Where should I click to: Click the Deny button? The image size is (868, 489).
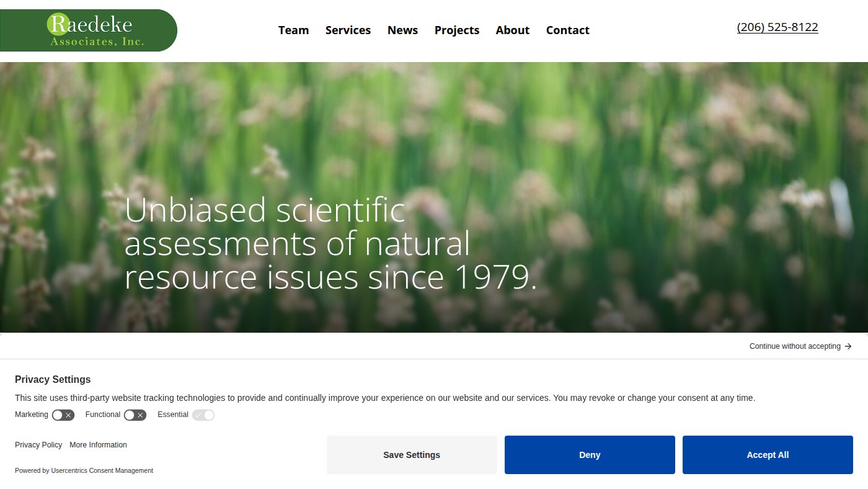tap(590, 455)
